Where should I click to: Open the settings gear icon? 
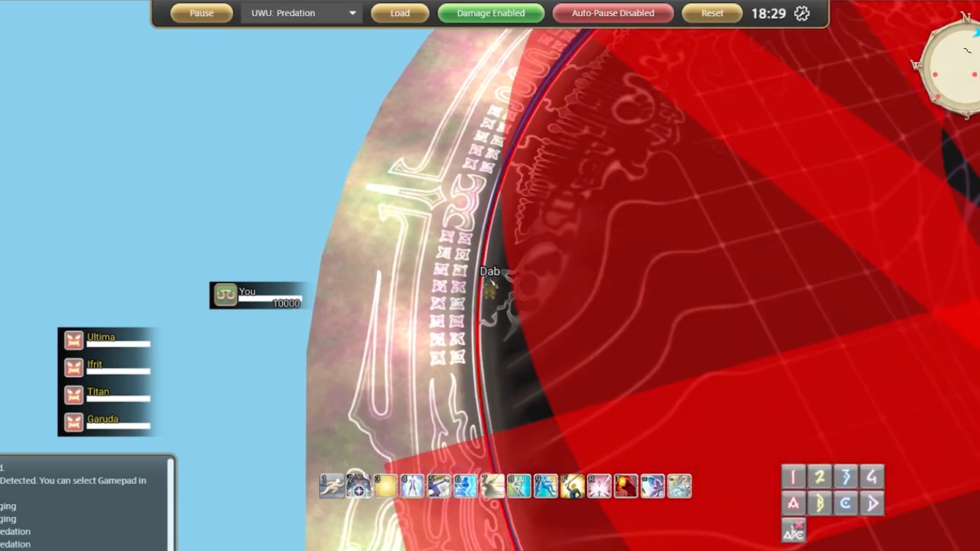(x=802, y=13)
